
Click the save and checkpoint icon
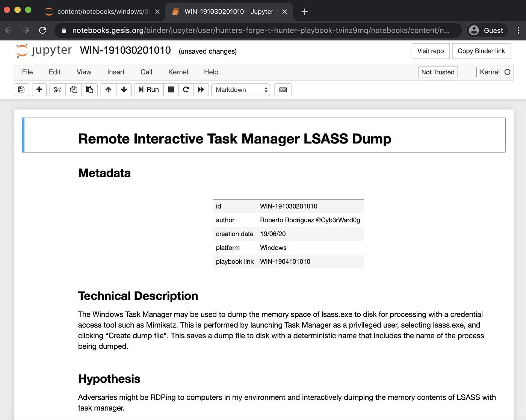click(21, 90)
